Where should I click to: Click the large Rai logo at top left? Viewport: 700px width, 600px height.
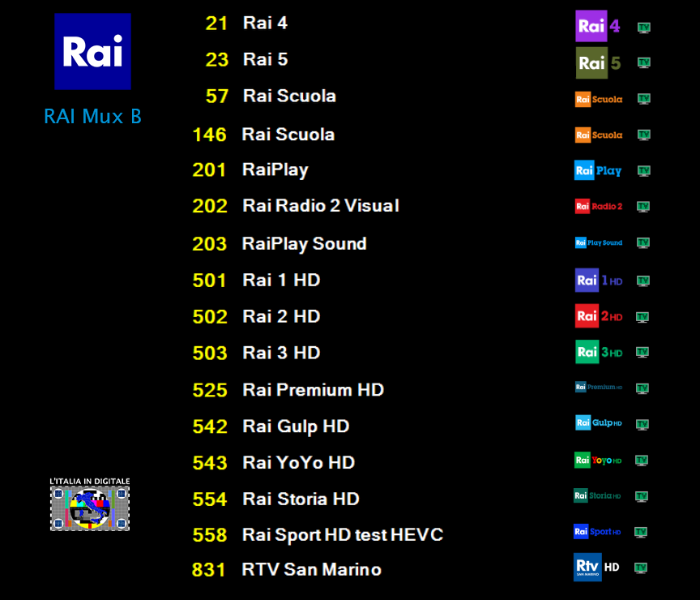point(92,52)
